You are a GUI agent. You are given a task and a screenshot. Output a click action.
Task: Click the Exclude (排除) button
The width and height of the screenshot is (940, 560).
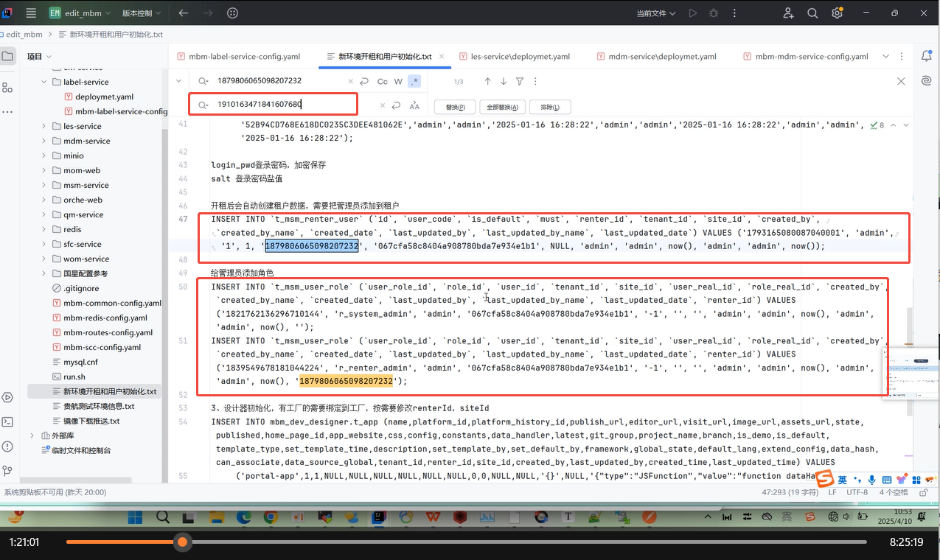tap(550, 107)
